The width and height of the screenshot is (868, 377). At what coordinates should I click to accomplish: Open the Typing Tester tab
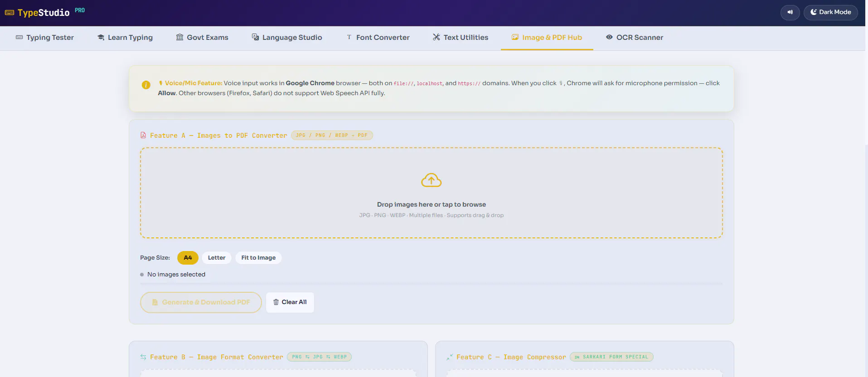click(x=45, y=38)
